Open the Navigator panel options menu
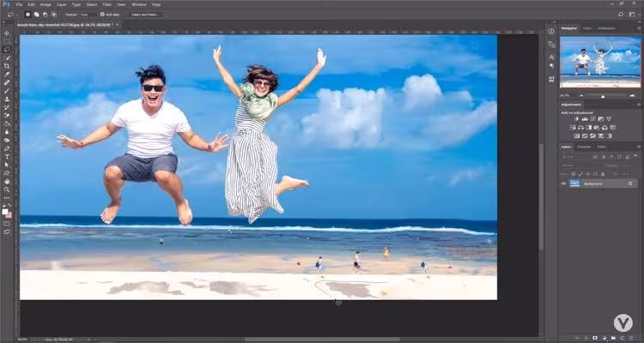This screenshot has height=343, width=644. point(637,28)
